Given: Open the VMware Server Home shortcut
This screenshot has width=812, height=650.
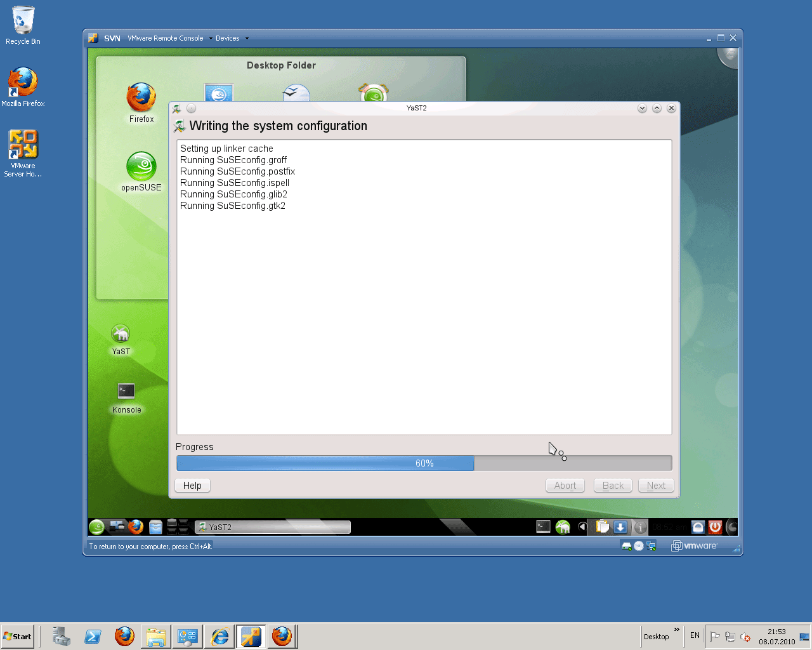Looking at the screenshot, I should click(23, 153).
